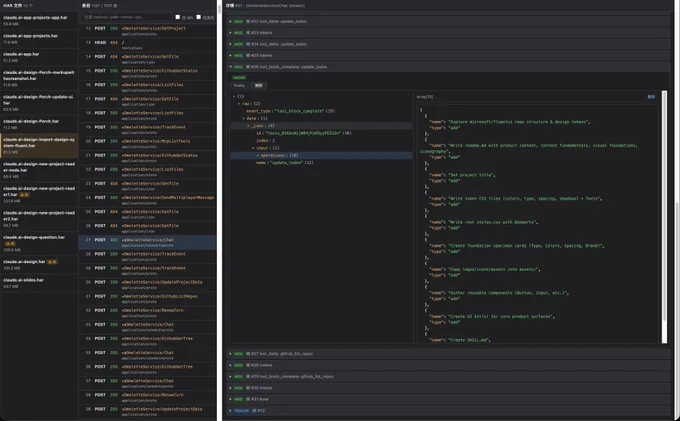Expand frame #29 tool_block_complete github_list_repos
Viewport: 680px width, 421px height.
point(448,376)
